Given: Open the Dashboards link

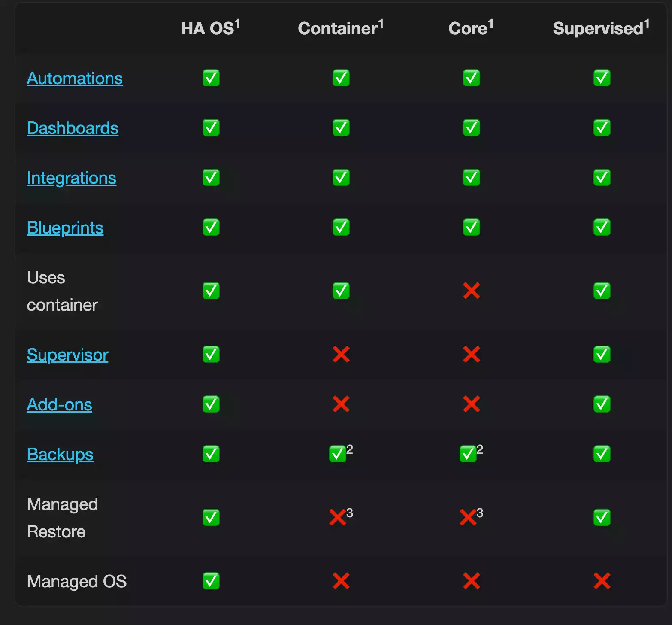Looking at the screenshot, I should (x=73, y=128).
